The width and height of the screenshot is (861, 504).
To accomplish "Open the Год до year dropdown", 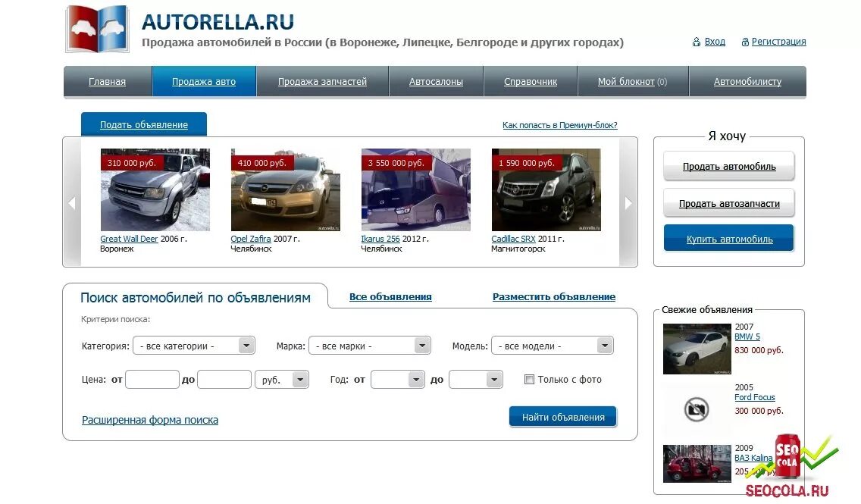I will coord(475,380).
